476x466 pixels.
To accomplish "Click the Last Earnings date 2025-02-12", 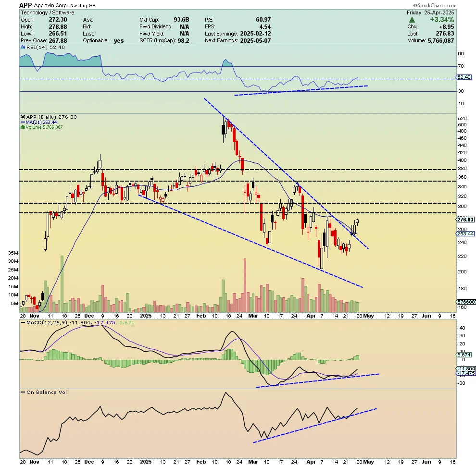I will [x=255, y=34].
